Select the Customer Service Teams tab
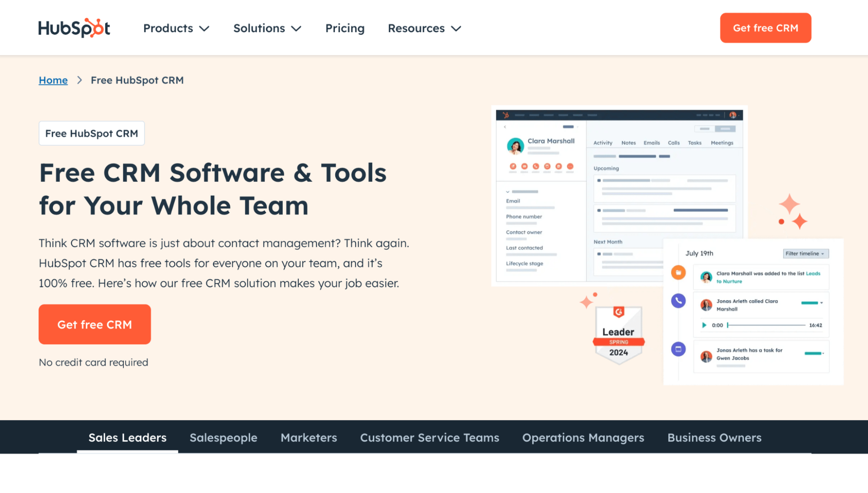868x493 pixels. 429,437
